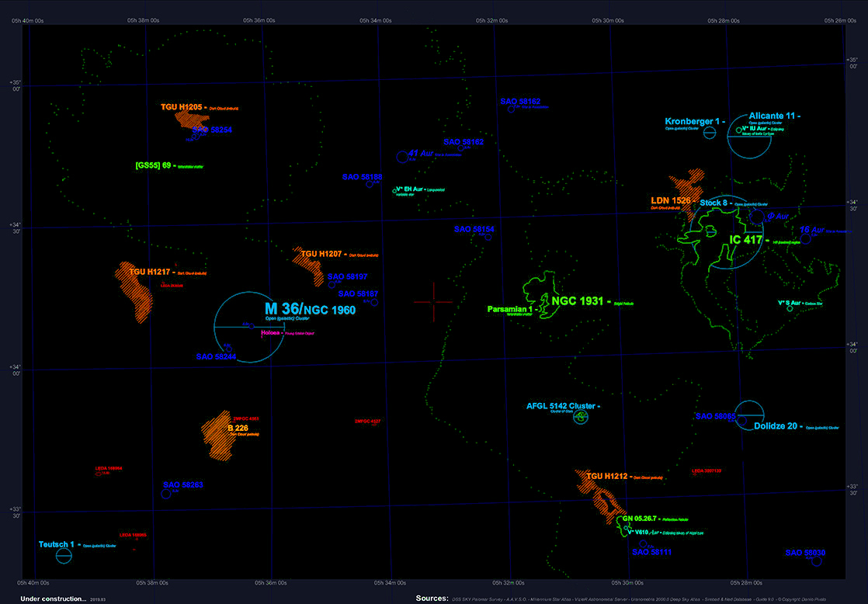Click the red crosshair at chart center

[433, 302]
